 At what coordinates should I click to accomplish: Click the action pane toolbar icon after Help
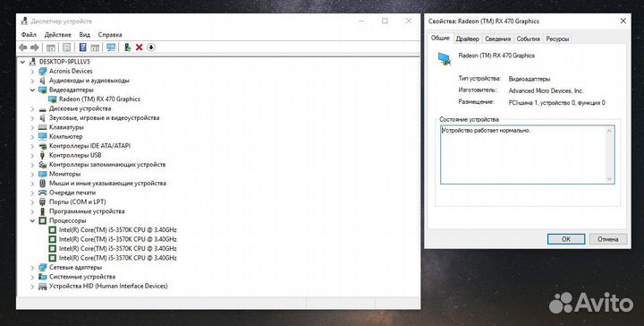pyautogui.click(x=95, y=47)
